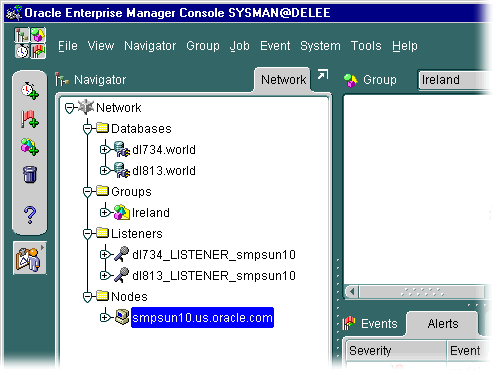Screen dimensions: 498x375
Task: Select dl813_LISTENER_smpsun10 label in the tree
Action: 214,276
